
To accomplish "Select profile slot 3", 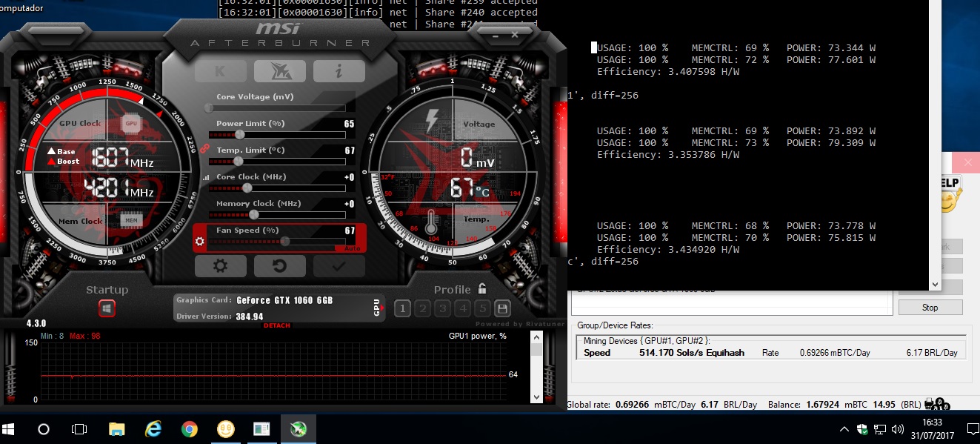I will pyautogui.click(x=442, y=309).
